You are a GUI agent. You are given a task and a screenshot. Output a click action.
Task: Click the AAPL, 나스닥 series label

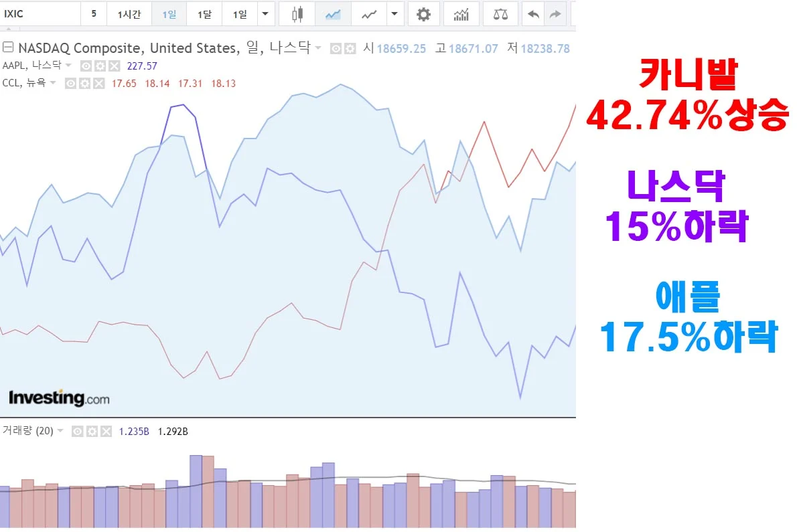click(31, 66)
